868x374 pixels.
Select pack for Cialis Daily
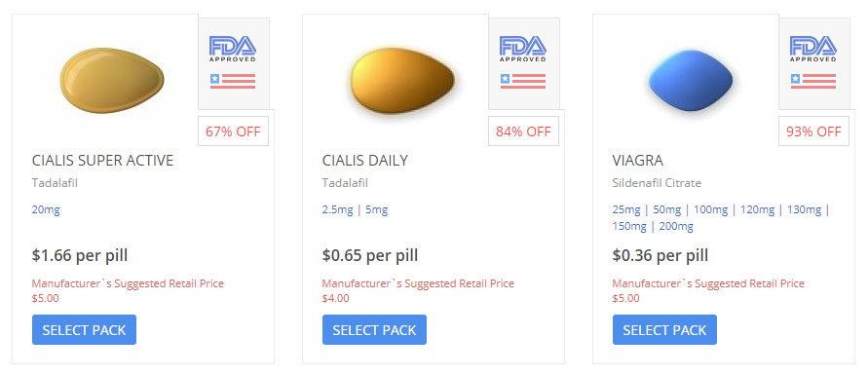pyautogui.click(x=374, y=330)
